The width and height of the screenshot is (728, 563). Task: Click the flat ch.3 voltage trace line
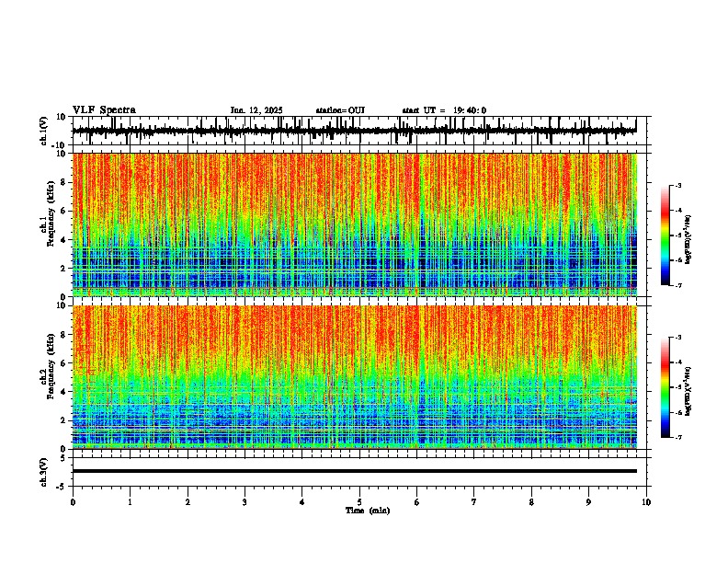click(354, 471)
